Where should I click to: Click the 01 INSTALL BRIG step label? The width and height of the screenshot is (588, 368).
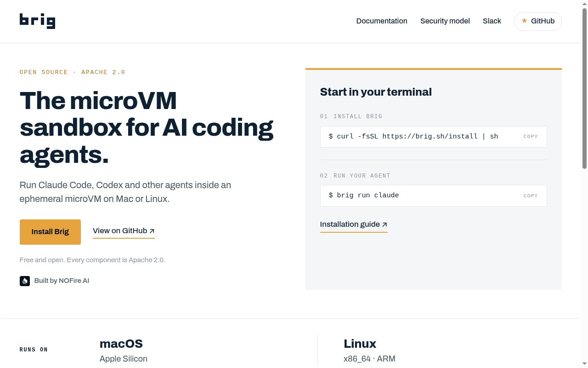click(351, 116)
